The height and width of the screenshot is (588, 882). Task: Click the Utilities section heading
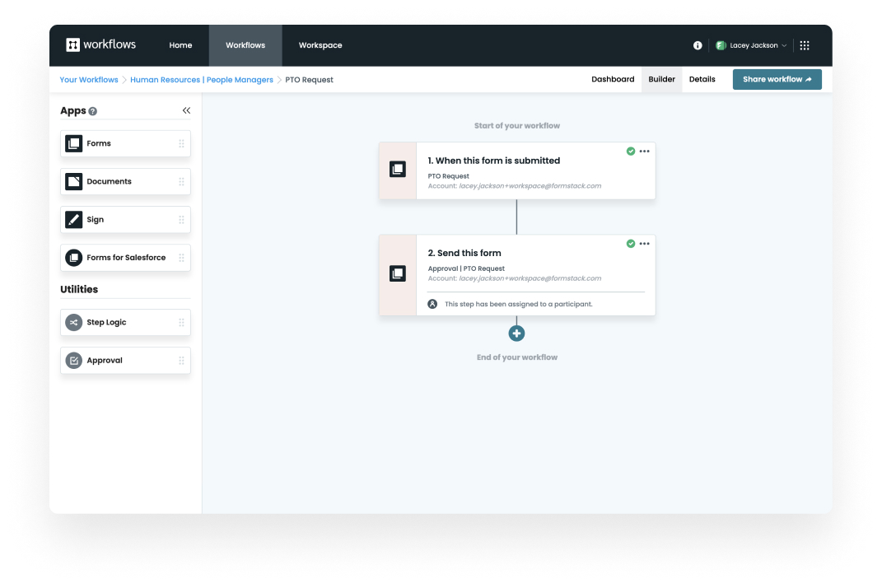pyautogui.click(x=79, y=289)
